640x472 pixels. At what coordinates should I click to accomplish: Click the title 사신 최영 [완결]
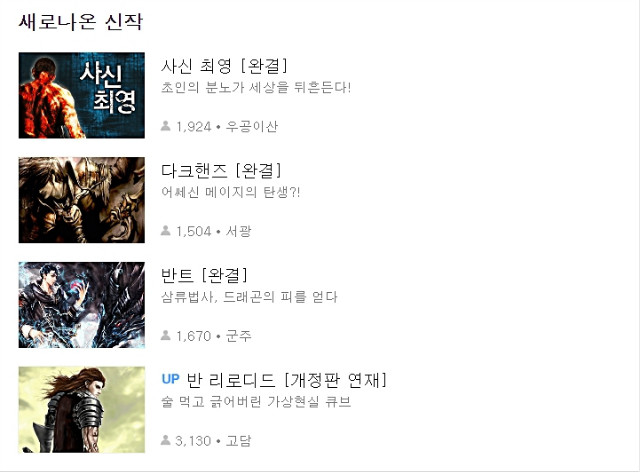coord(224,66)
